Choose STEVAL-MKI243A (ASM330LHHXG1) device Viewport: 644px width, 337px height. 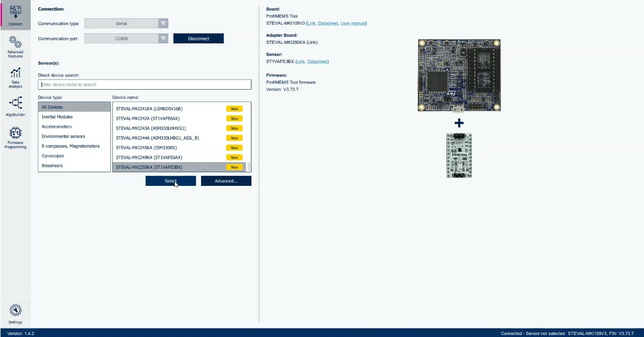tap(179, 128)
